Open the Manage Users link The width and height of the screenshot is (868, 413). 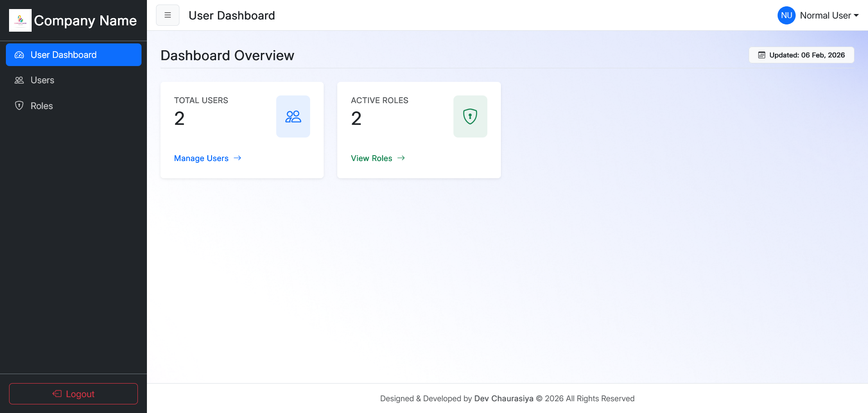coord(201,158)
